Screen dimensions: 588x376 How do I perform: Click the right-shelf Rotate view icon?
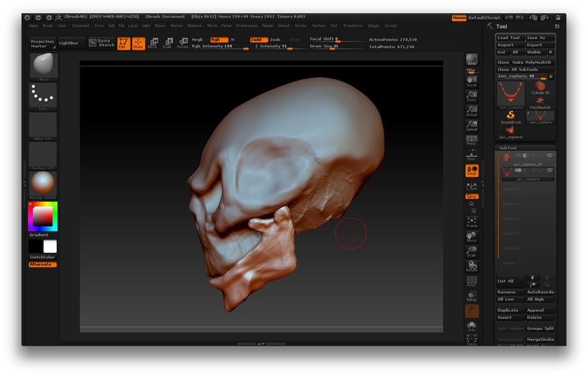[471, 266]
